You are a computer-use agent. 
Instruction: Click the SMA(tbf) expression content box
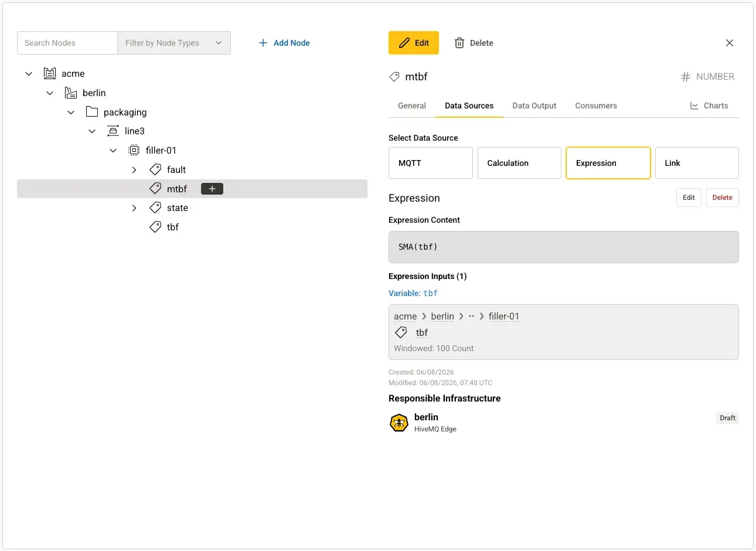pos(564,247)
